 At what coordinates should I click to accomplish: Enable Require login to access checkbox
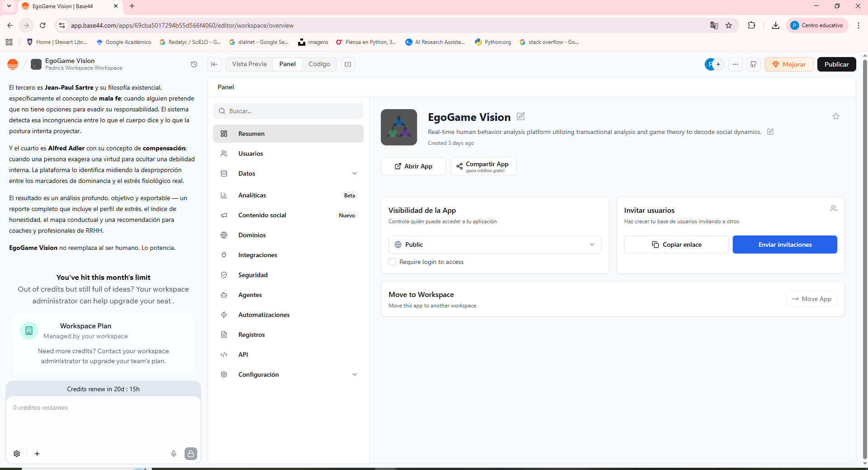point(392,262)
